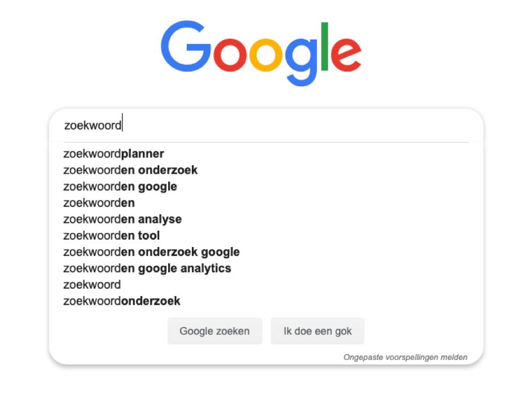Open Ongepaste voorspellingen melden link
The width and height of the screenshot is (532, 405).
(405, 357)
